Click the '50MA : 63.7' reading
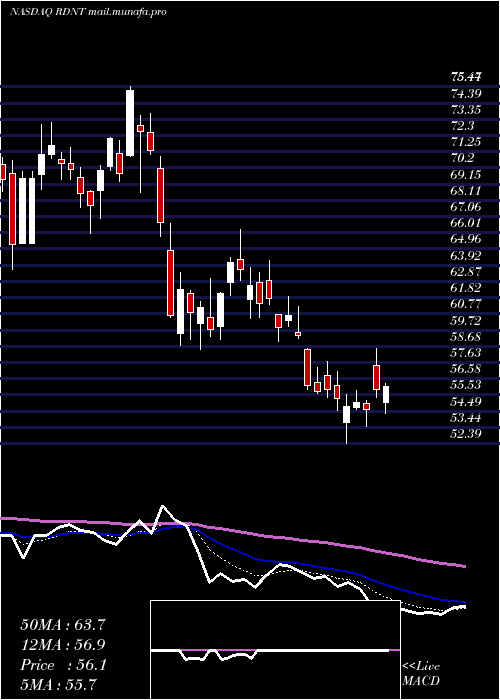500x700 pixels. [63, 625]
